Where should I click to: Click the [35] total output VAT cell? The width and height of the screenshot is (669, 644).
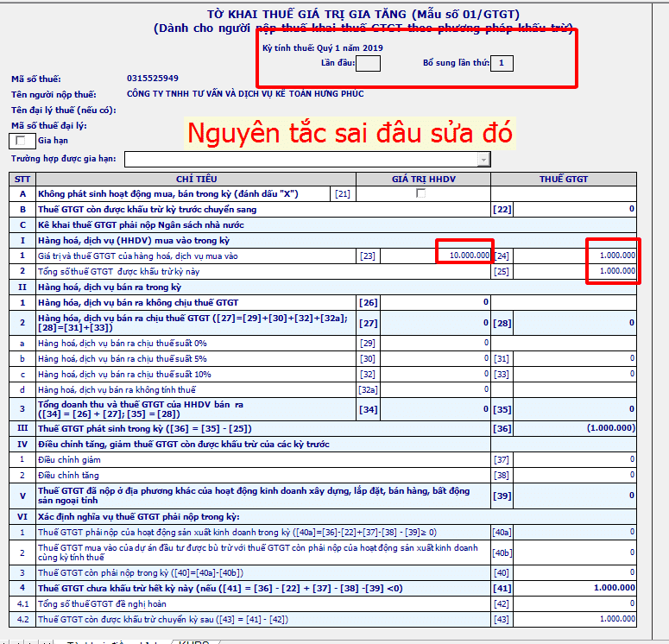574,409
